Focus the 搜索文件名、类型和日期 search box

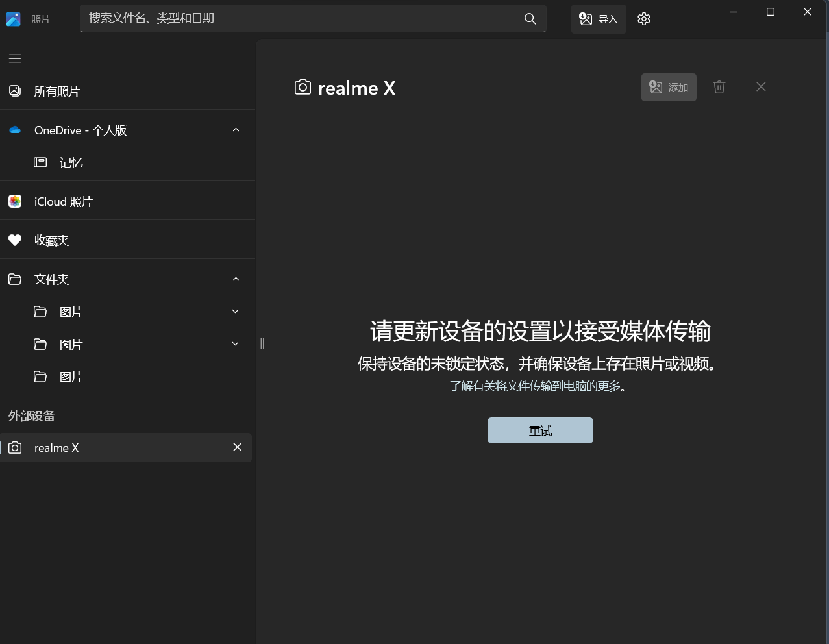click(313, 19)
